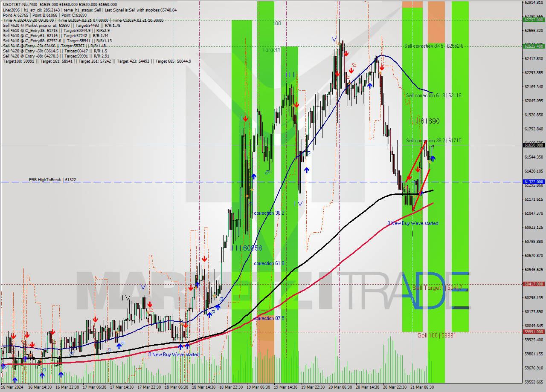Screen dimensions: 546x392
Task: Click the '18 Mar 14:30' time axis label
Action: tap(204, 387)
